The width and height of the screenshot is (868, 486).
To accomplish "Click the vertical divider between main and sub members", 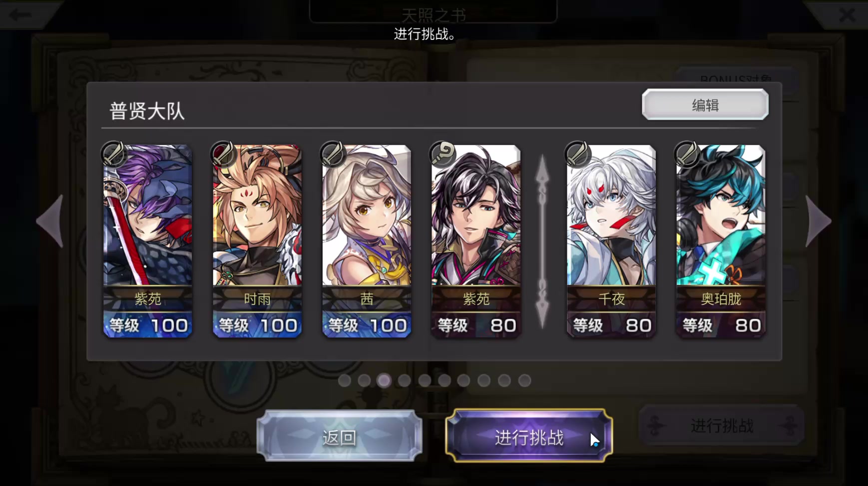I will [x=543, y=242].
